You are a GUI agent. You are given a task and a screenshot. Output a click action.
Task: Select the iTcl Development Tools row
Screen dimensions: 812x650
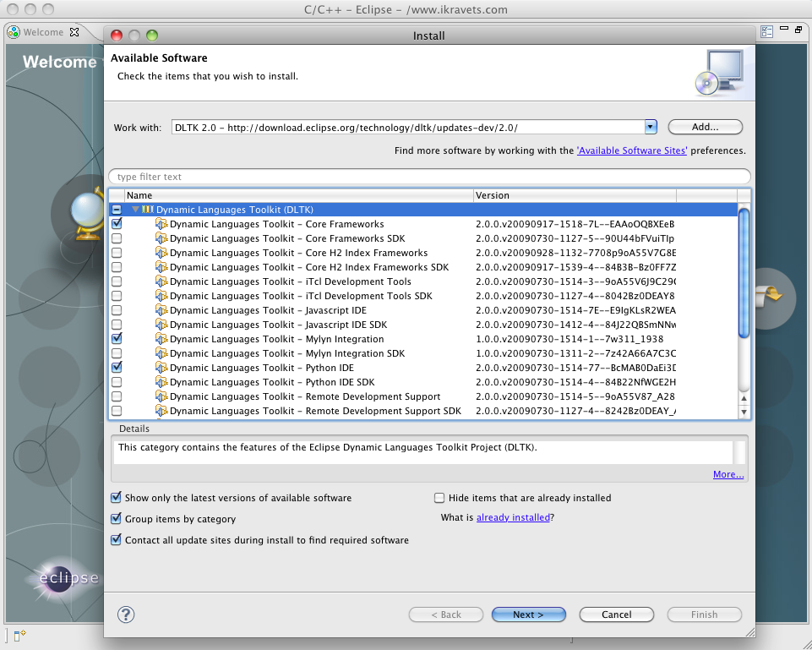[x=423, y=281]
